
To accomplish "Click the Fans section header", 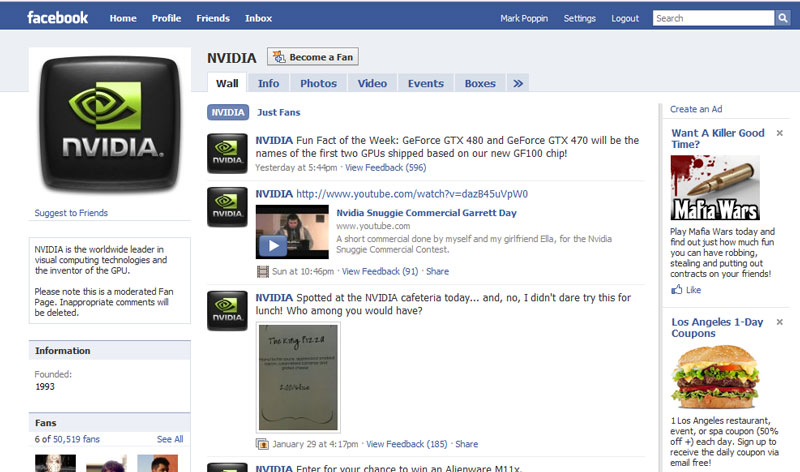I will (110, 423).
